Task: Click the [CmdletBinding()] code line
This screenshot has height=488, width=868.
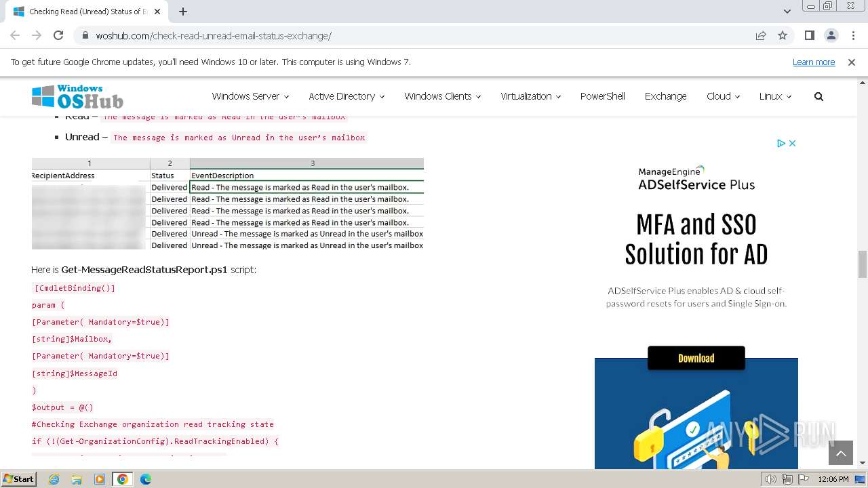Action: (x=75, y=288)
